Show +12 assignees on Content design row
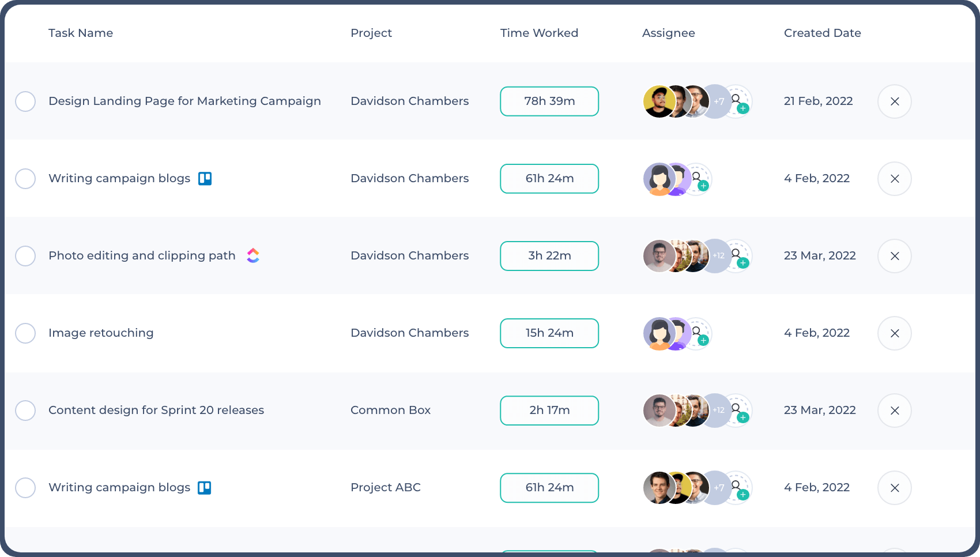This screenshot has height=557, width=980. (x=718, y=410)
